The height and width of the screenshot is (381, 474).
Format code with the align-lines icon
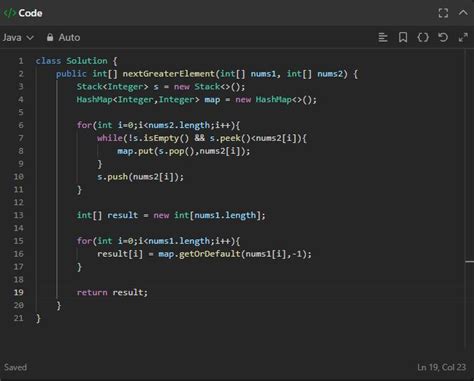(x=383, y=37)
